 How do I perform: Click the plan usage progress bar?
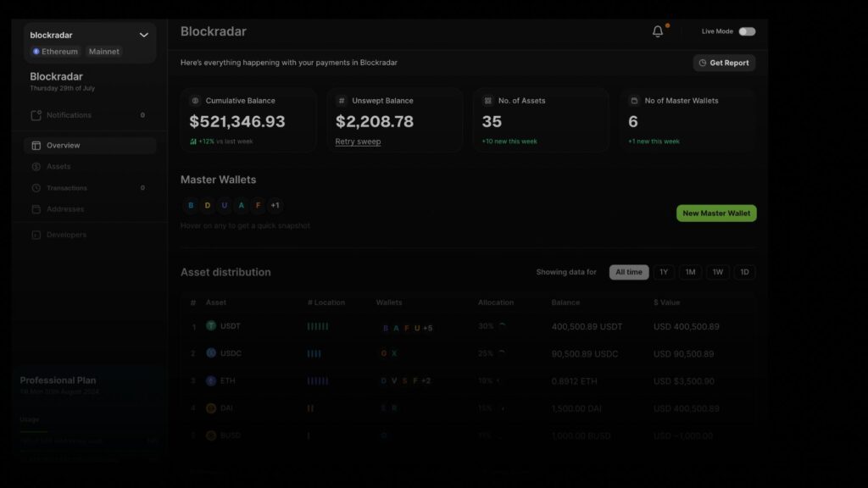click(x=88, y=431)
